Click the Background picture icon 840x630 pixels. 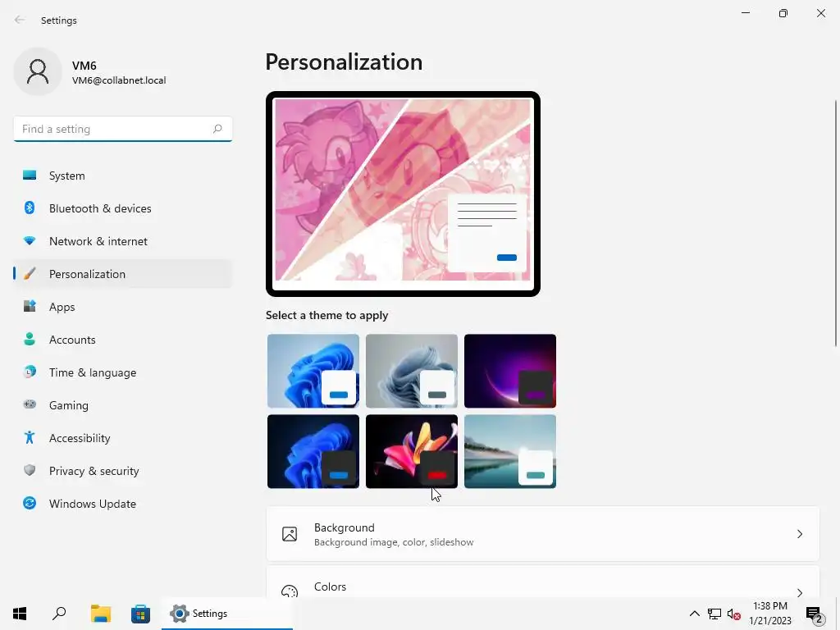pos(290,534)
